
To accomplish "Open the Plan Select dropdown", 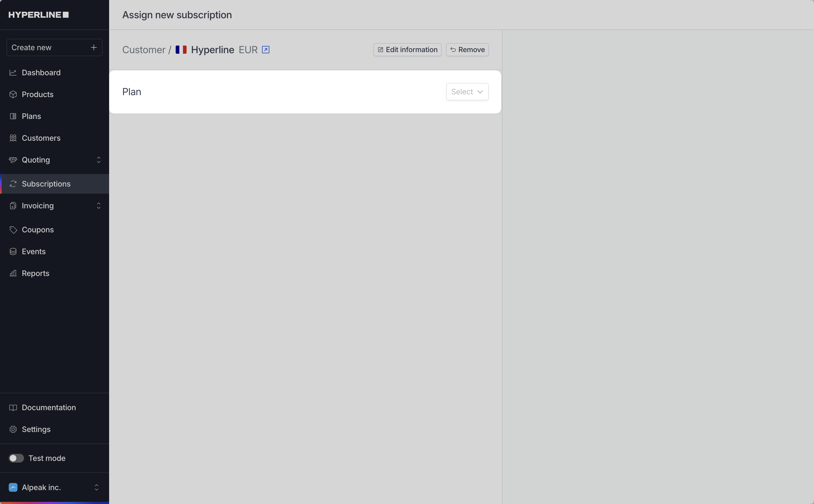I will (x=467, y=92).
